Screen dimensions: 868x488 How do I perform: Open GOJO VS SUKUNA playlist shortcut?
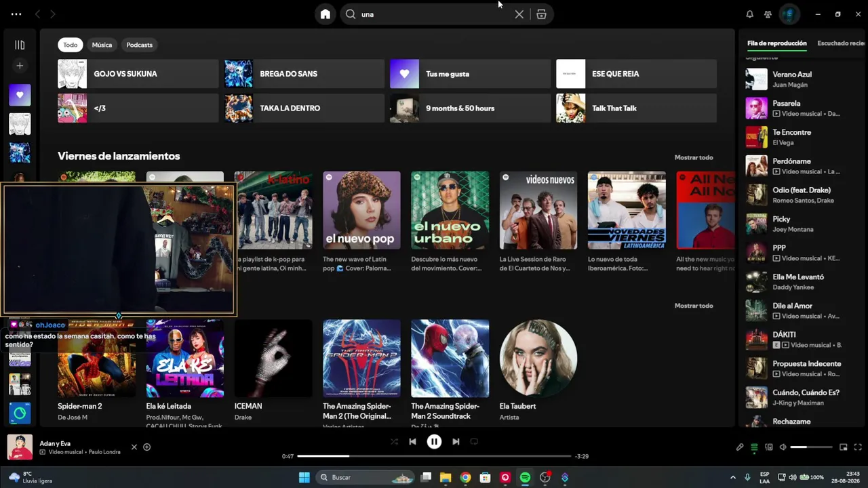coord(138,74)
